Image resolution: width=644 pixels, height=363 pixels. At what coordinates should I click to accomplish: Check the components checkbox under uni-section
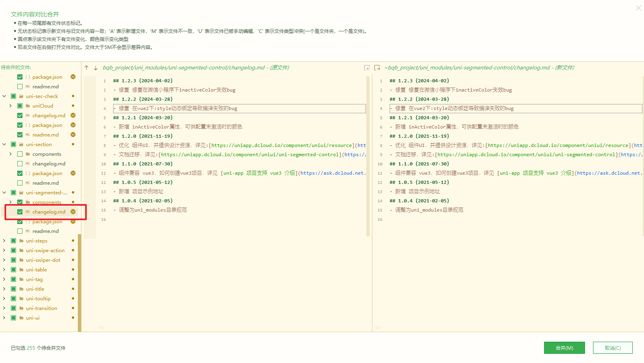point(20,154)
